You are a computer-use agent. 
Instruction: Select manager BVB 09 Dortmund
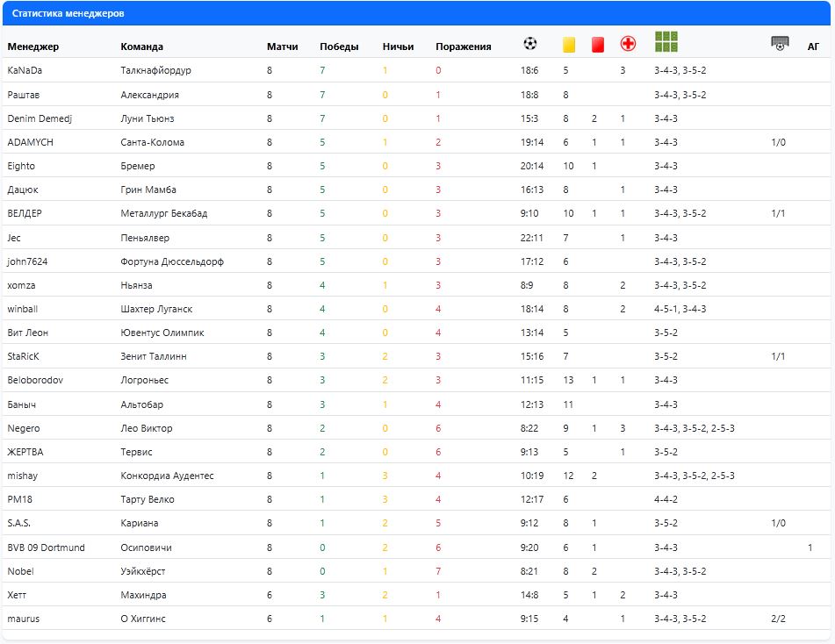click(46, 547)
